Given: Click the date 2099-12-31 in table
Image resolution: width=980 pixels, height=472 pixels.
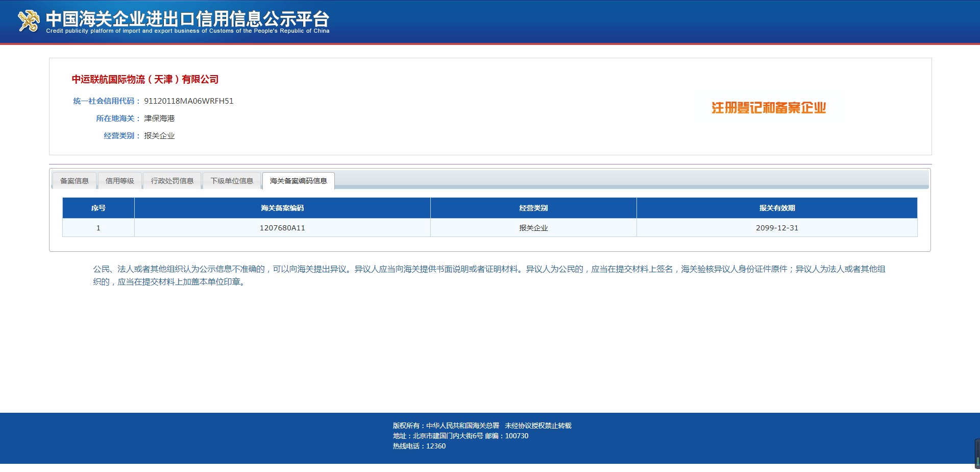Looking at the screenshot, I should (777, 228).
